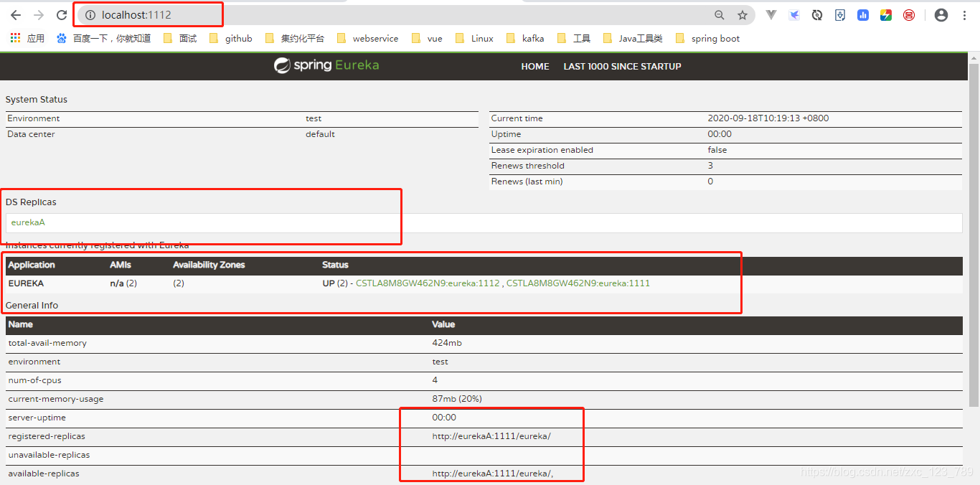Bookmark this page with the star icon
Screen dimensions: 980x485
743,15
